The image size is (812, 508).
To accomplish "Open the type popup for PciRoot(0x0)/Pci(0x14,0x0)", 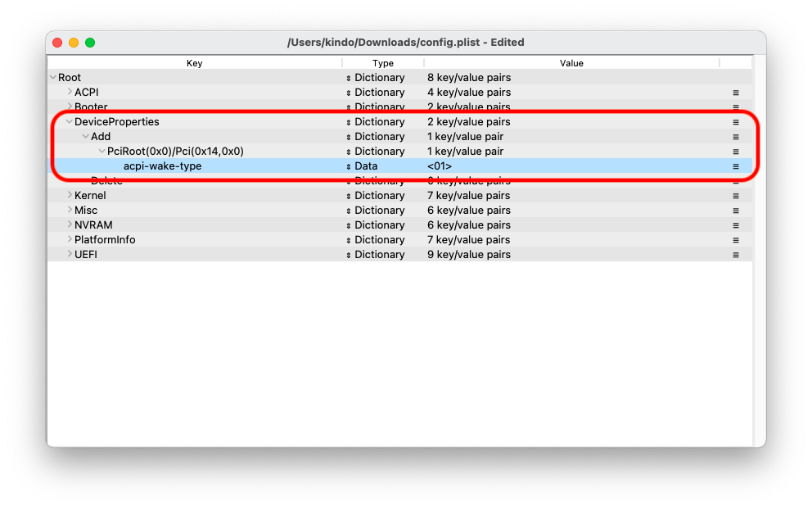I will click(349, 152).
